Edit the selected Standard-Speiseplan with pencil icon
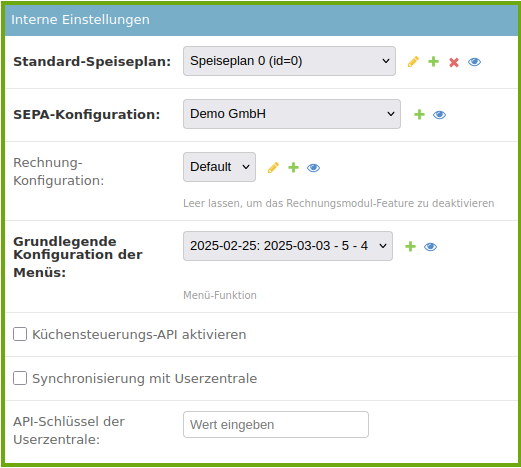The height and width of the screenshot is (468, 521). 413,62
